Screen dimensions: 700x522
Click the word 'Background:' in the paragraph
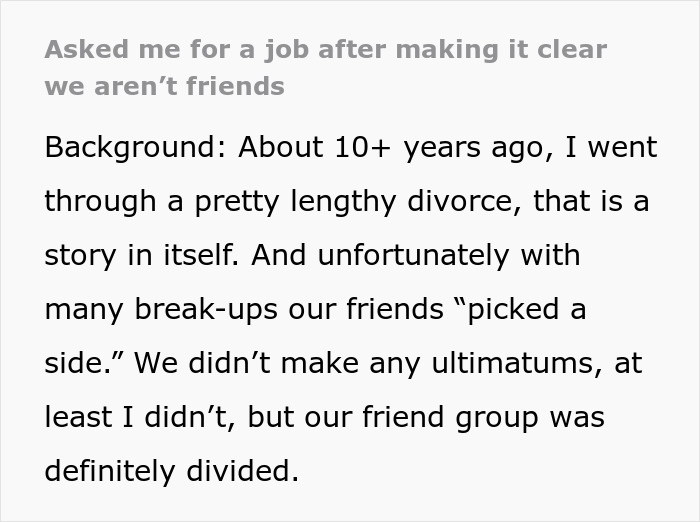point(137,148)
